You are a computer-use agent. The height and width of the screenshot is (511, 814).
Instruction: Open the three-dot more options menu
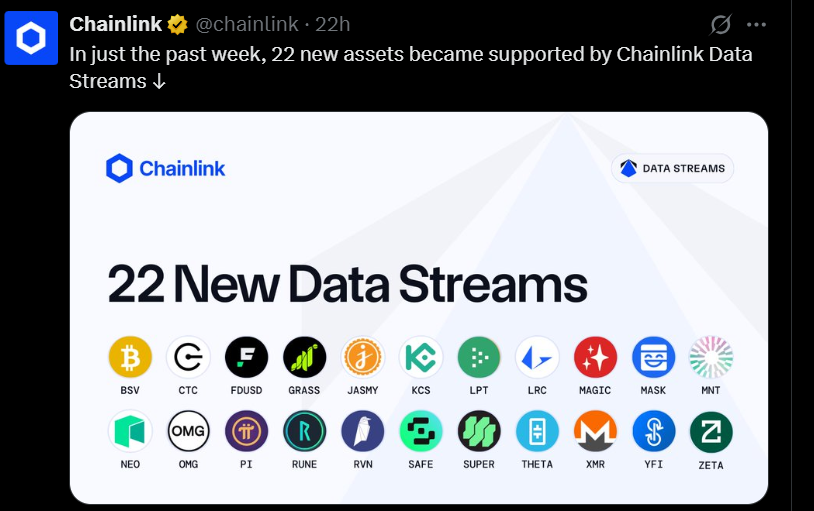point(756,24)
